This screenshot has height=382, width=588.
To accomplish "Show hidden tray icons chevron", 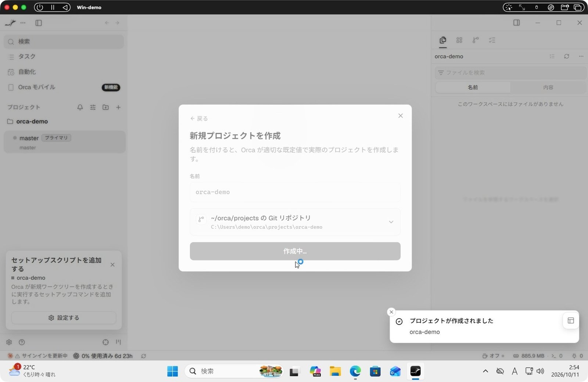I will click(x=485, y=371).
